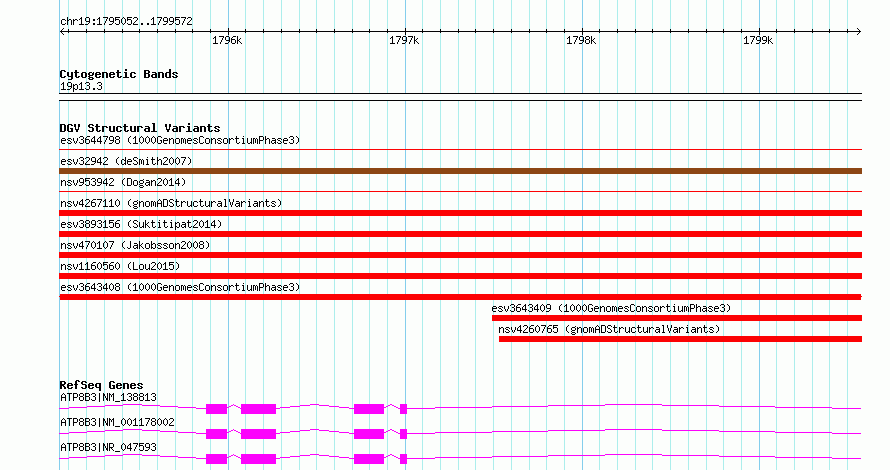Click the small exon at 1797k on NR_047593
Image resolution: width=890 pixels, height=470 pixels.
[x=404, y=459]
